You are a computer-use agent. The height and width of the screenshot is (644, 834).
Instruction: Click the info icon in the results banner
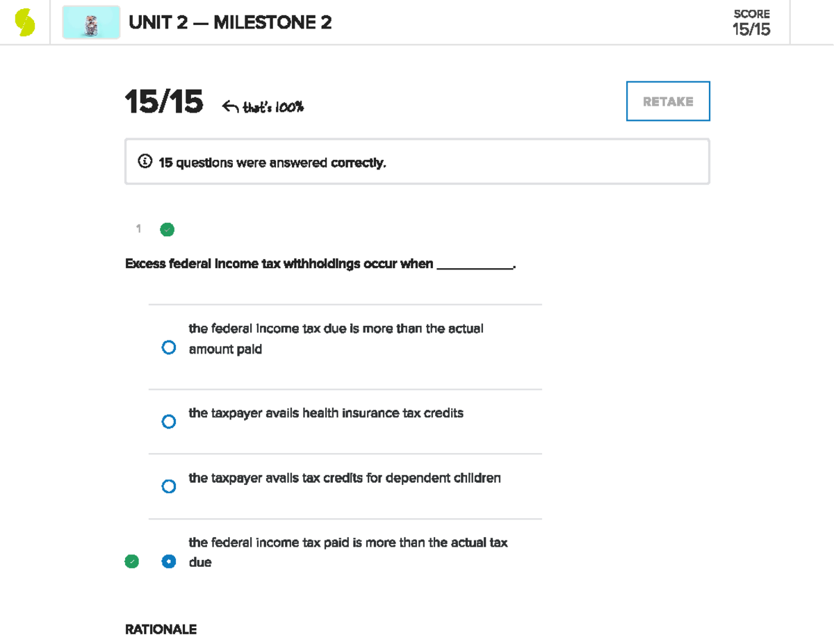(145, 160)
